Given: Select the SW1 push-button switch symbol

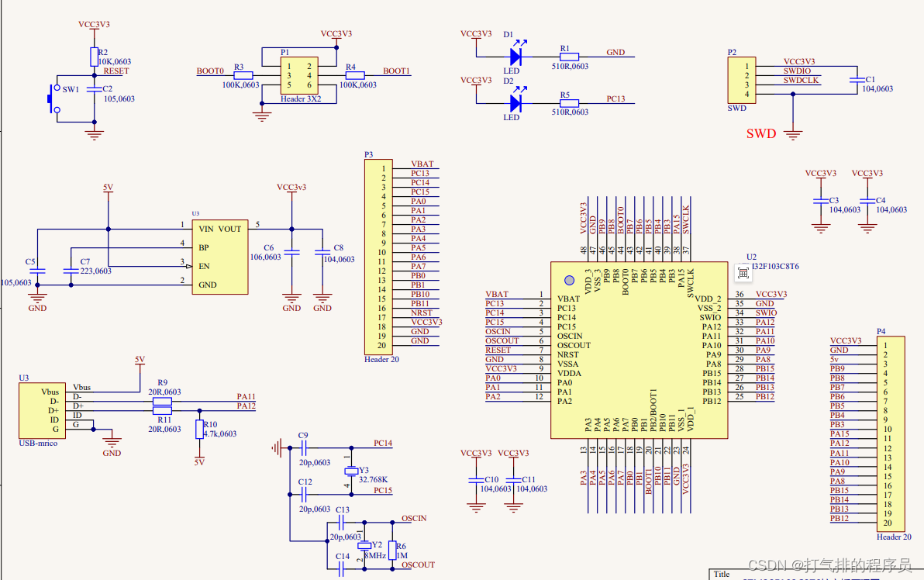Looking at the screenshot, I should [x=54, y=98].
